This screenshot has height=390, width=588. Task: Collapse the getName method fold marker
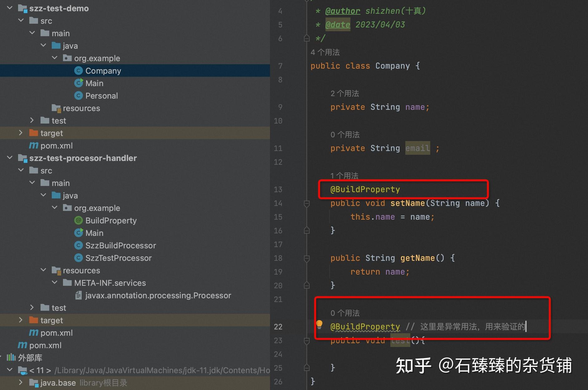(x=306, y=258)
